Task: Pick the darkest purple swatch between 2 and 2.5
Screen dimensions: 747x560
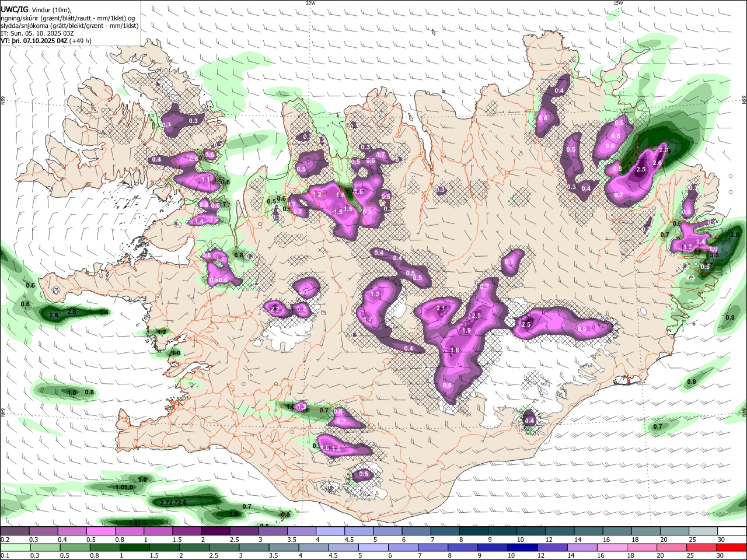Action: [x=215, y=531]
